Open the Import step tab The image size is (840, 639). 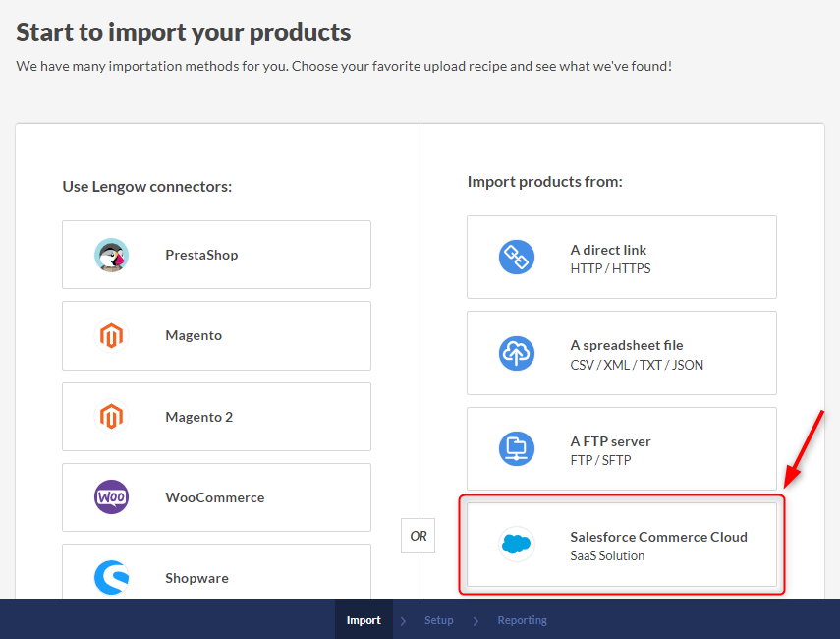364,620
